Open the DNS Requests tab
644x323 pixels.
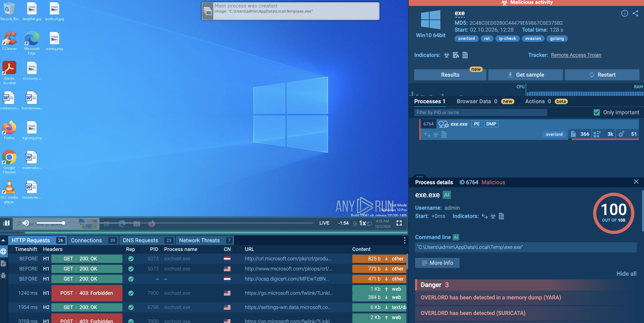coord(147,240)
